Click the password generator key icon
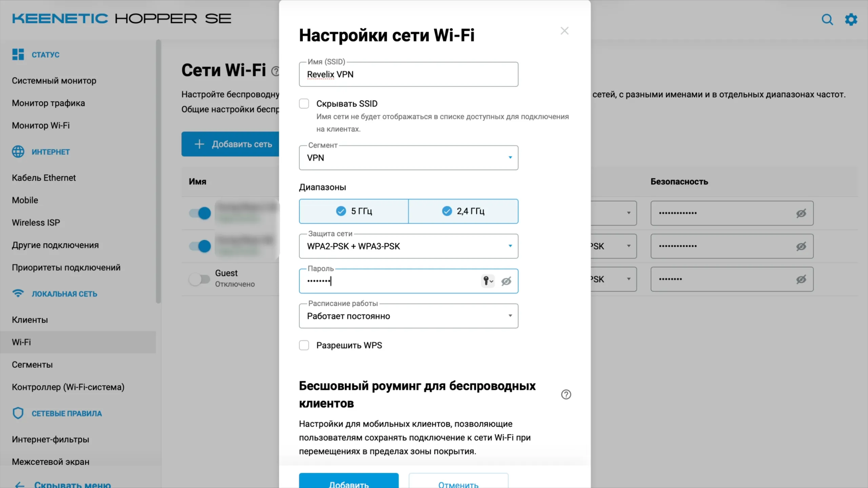 point(488,281)
